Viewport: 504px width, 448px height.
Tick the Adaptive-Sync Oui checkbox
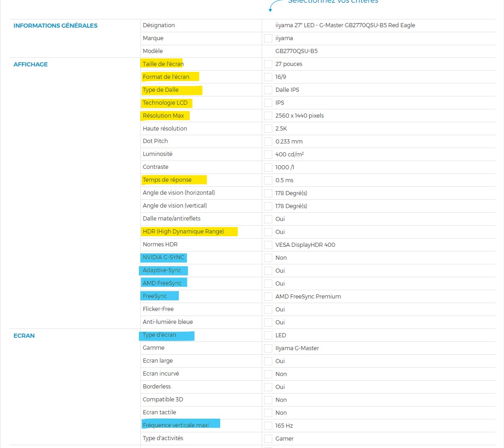(268, 271)
